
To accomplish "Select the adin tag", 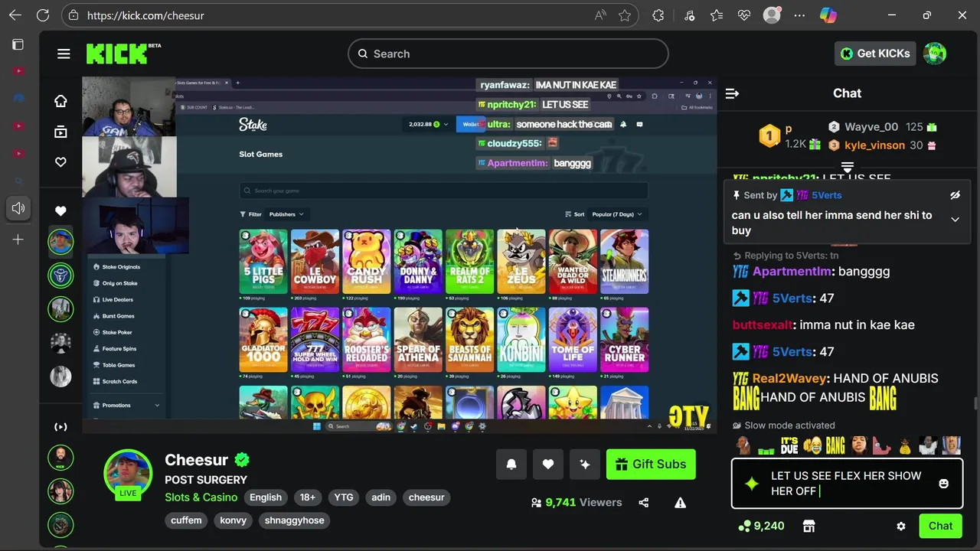I will coord(381,497).
